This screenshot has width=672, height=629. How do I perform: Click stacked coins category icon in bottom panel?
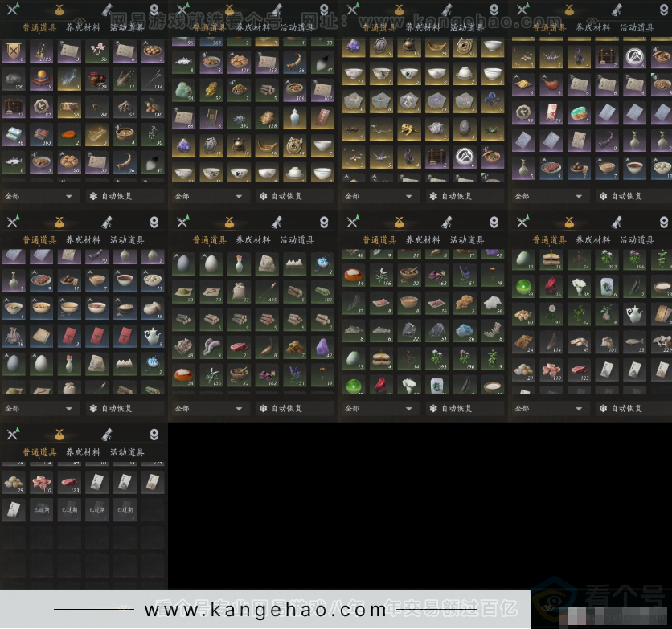pyautogui.click(x=154, y=435)
